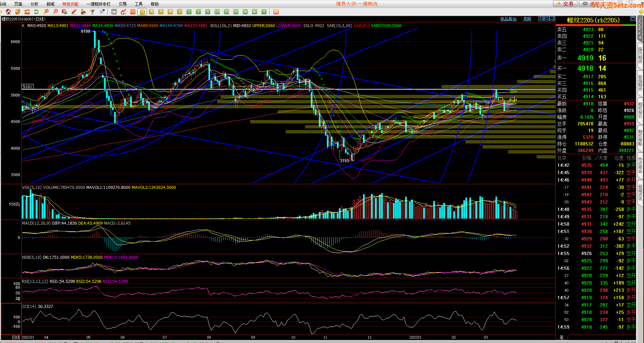The image size is (644, 343).
Task: Click the green refresh arrows icon
Action: pyautogui.click(x=36, y=12)
